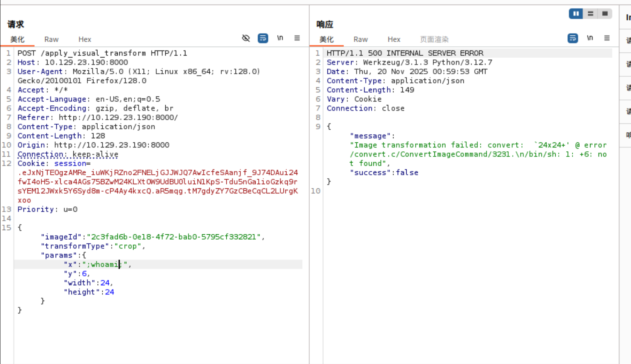Switch to the top-bottom stacked layout icon
Screen dimensions: 631x364
[x=590, y=14]
